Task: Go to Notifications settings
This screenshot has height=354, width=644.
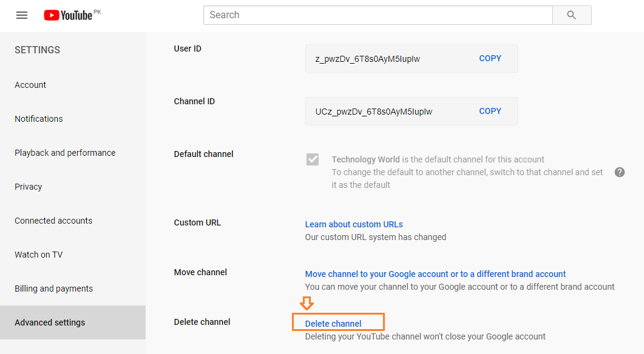Action: tap(39, 119)
